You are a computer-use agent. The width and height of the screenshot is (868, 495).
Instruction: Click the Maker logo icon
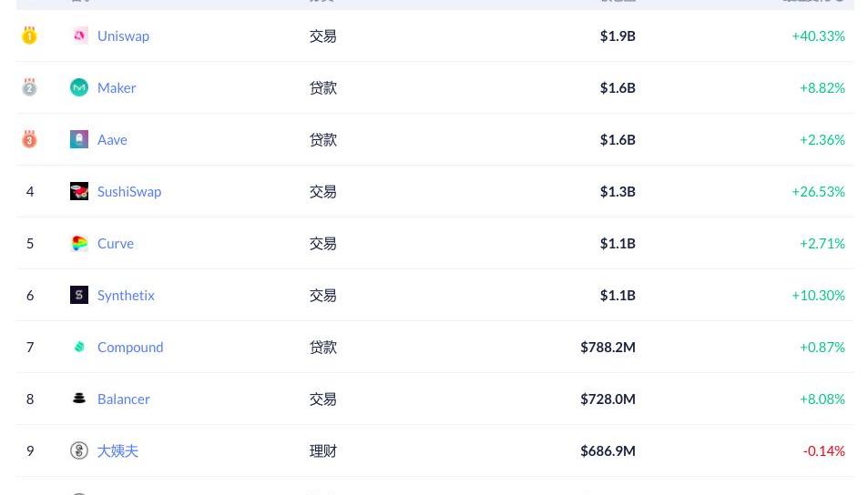click(x=79, y=87)
